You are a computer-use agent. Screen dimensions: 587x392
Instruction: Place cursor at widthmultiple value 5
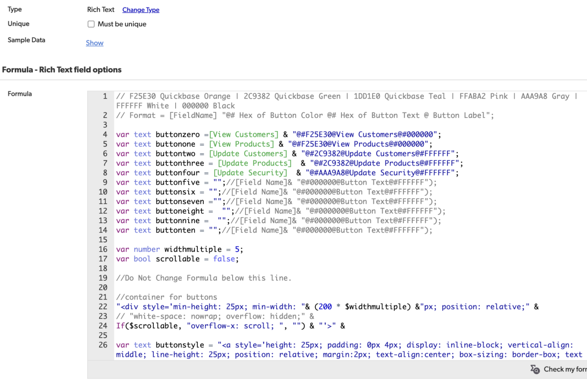point(237,249)
